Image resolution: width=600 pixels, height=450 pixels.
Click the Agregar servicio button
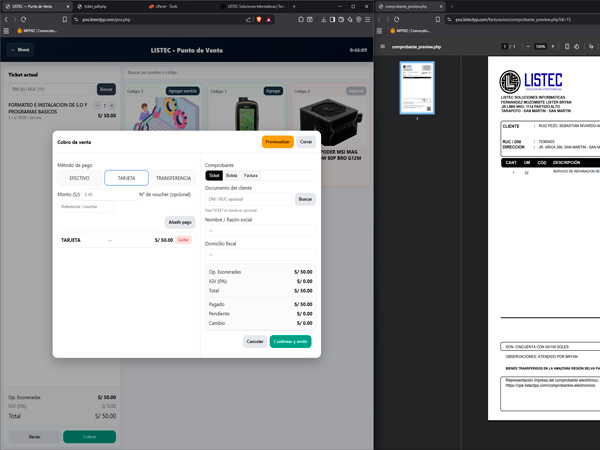pos(183,91)
